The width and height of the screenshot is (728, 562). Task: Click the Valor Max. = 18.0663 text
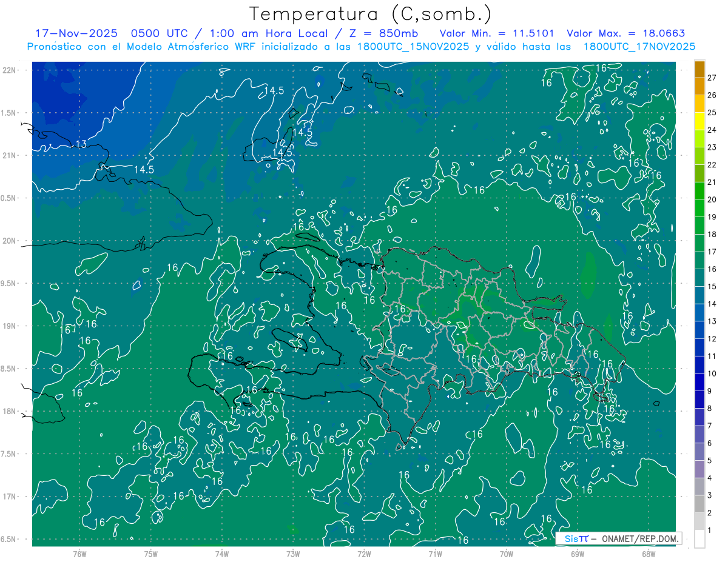pyautogui.click(x=625, y=33)
